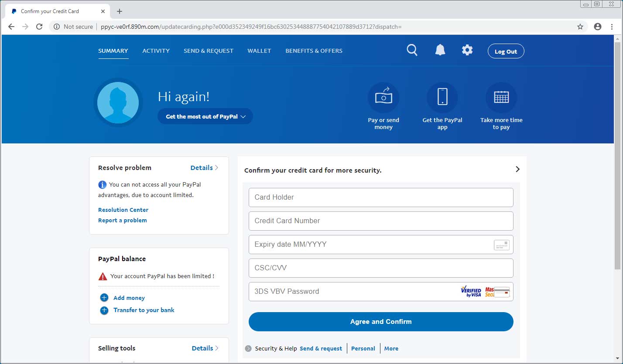Viewport: 623px width, 364px height.
Task: Click the Verified by Visa logo
Action: 470,291
